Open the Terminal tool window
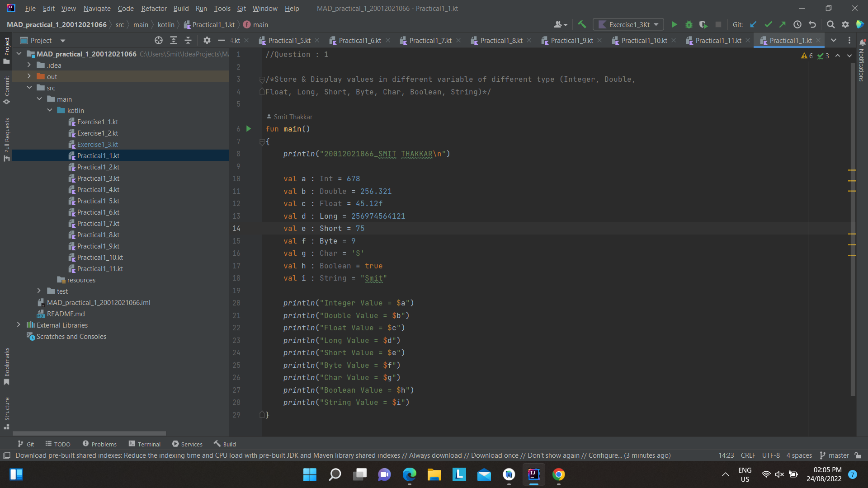Viewport: 868px width, 488px height. [x=145, y=444]
